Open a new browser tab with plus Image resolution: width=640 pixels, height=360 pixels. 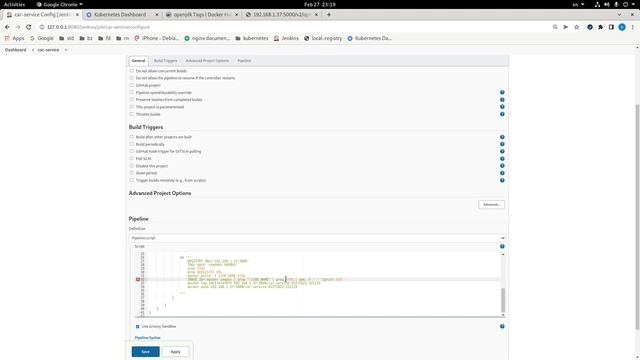click(329, 14)
